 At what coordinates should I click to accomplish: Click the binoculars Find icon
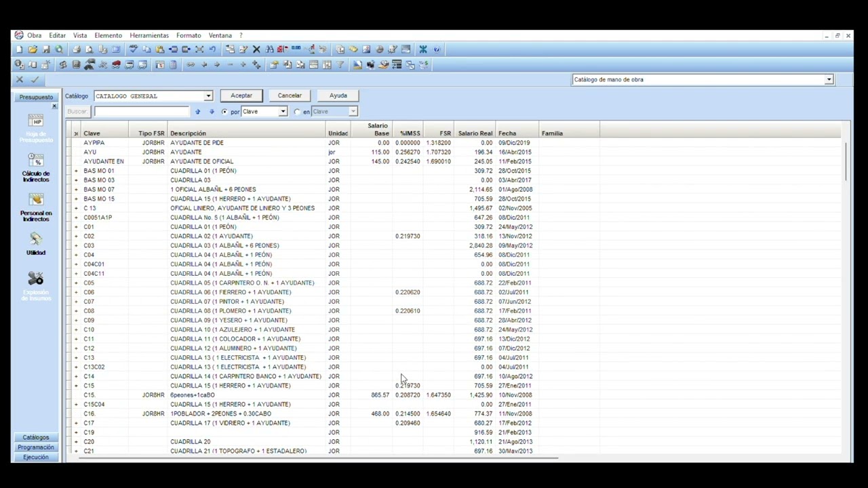270,49
